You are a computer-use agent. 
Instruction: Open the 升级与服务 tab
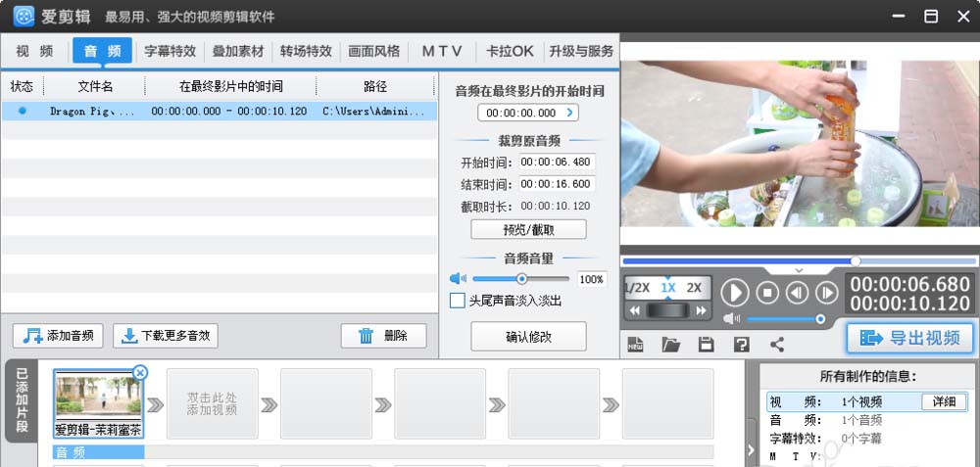[x=581, y=51]
